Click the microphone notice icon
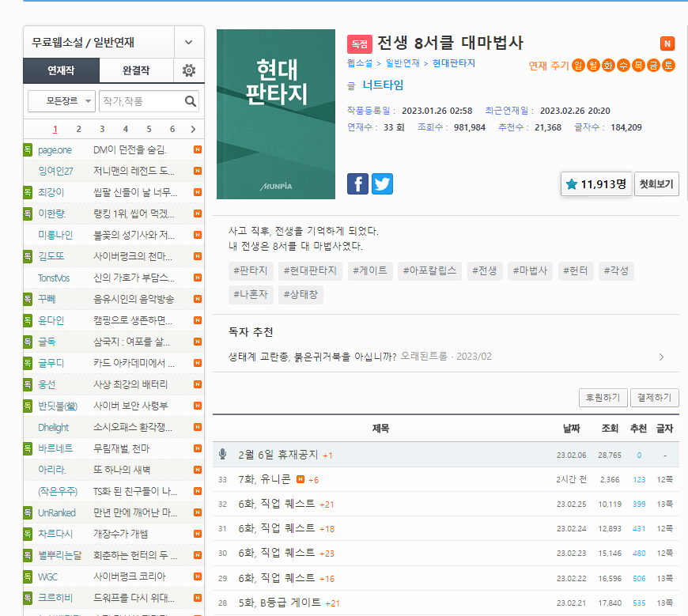The image size is (688, 616). click(x=222, y=454)
